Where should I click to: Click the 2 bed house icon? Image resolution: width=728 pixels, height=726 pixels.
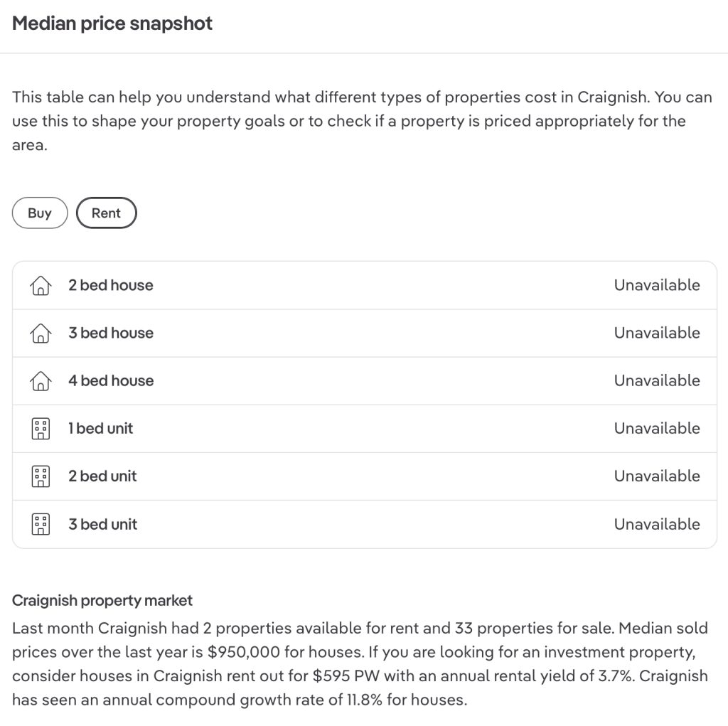click(41, 285)
